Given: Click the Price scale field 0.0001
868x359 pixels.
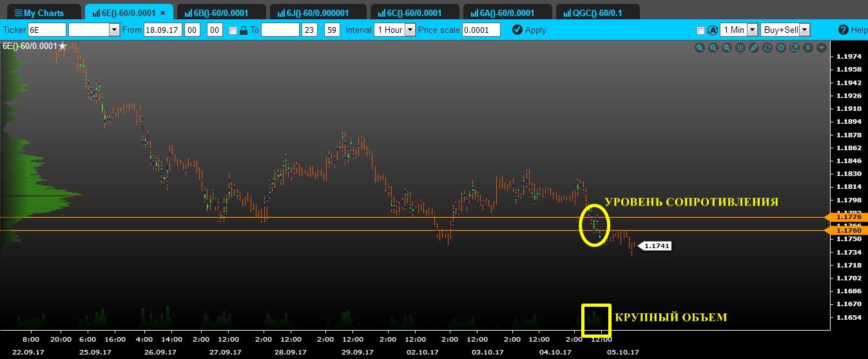Looking at the screenshot, I should tap(481, 30).
